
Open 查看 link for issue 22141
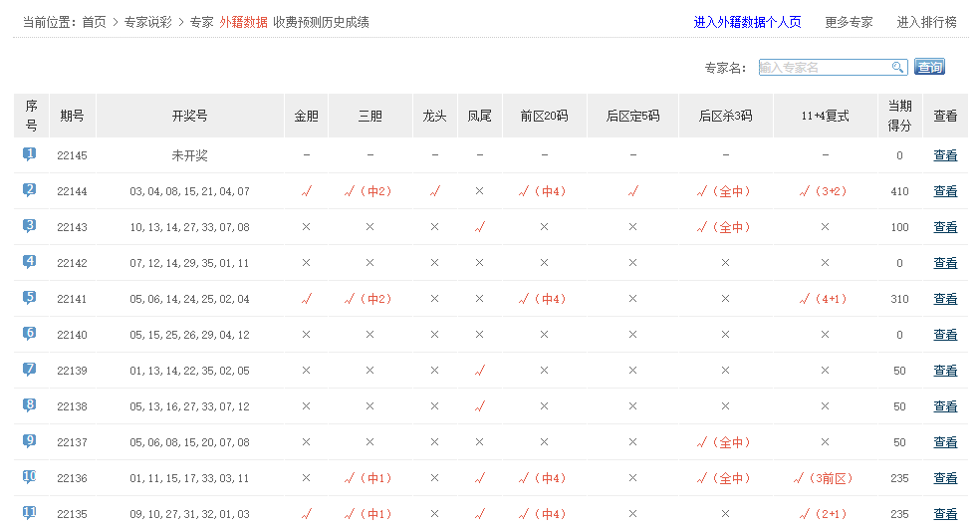tap(944, 299)
